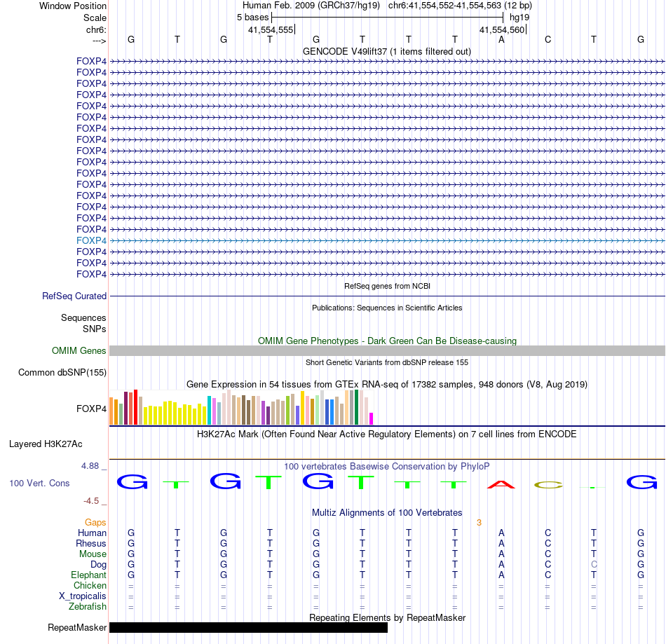This screenshot has width=666, height=644.
Task: Select the Rhesus alignment row label
Action: tap(91, 543)
